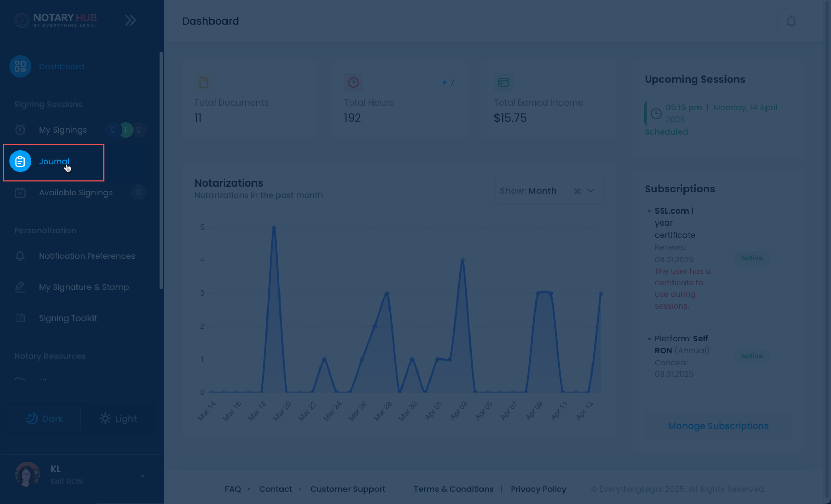831x504 pixels.
Task: Go to Dashboard in the sidebar
Action: pos(61,66)
